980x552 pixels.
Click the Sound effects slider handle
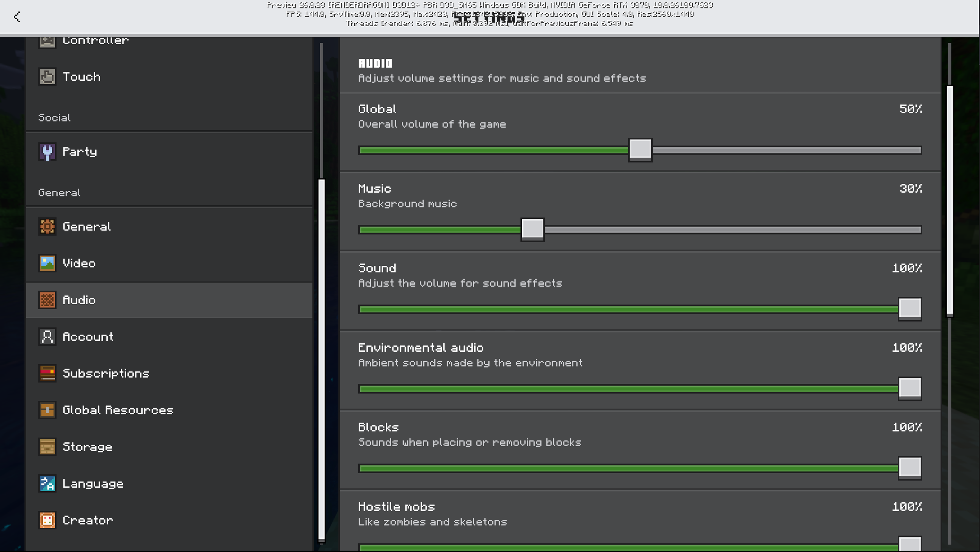(909, 309)
